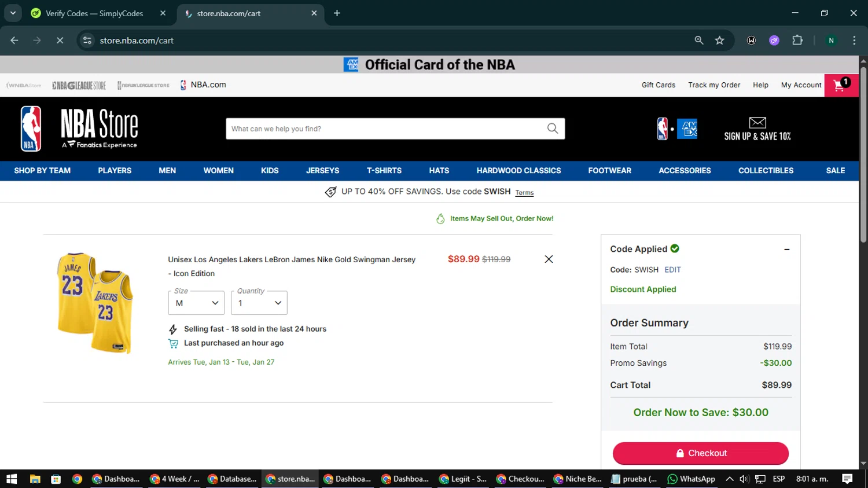Screen dimensions: 868x488
Task: Click EDIT next to the SWISH code
Action: pos(672,270)
